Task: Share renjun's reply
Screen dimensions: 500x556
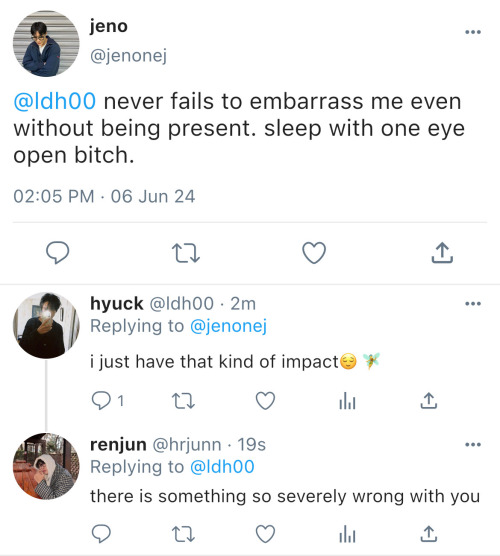Action: [429, 534]
